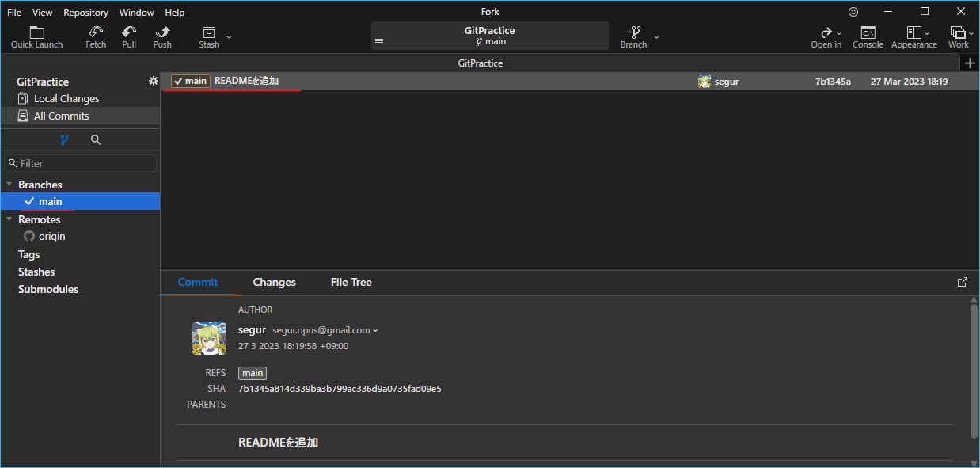
Task: Click the commit message READMEを追加 heading
Action: [278, 443]
